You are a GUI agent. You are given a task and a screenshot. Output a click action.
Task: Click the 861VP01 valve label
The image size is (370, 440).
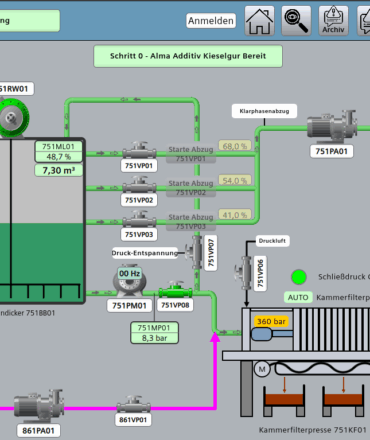tap(133, 420)
